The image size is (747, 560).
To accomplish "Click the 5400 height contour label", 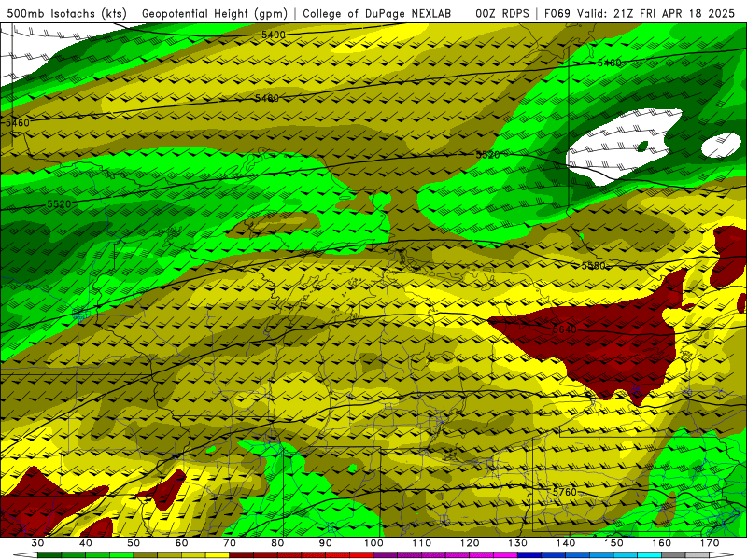I will 274,35.
